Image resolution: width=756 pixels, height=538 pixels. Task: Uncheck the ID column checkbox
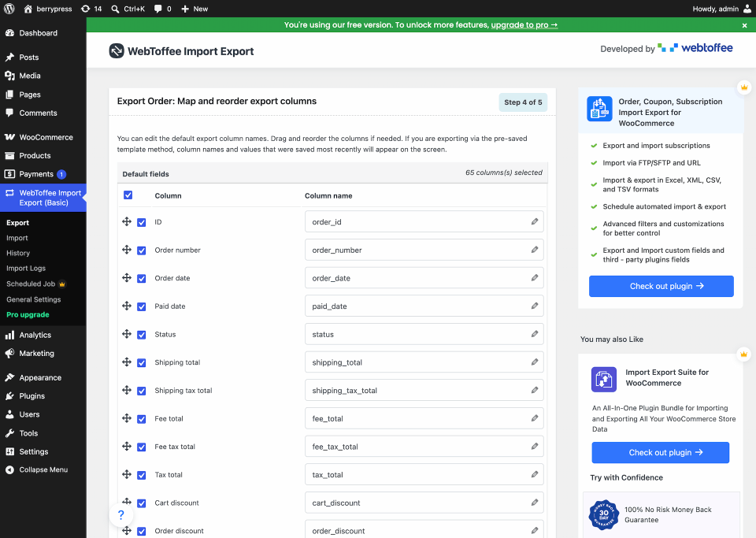[141, 222]
